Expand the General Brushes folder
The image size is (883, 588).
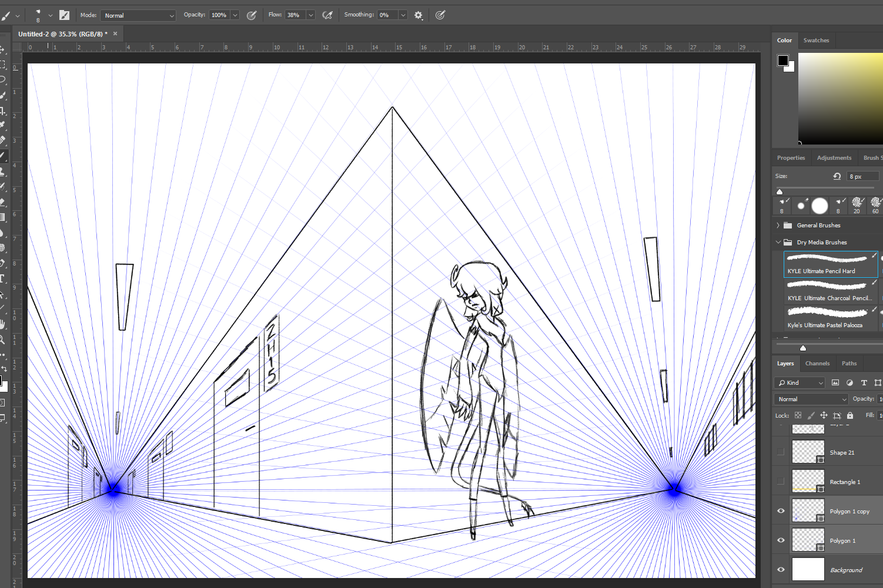[x=778, y=225]
